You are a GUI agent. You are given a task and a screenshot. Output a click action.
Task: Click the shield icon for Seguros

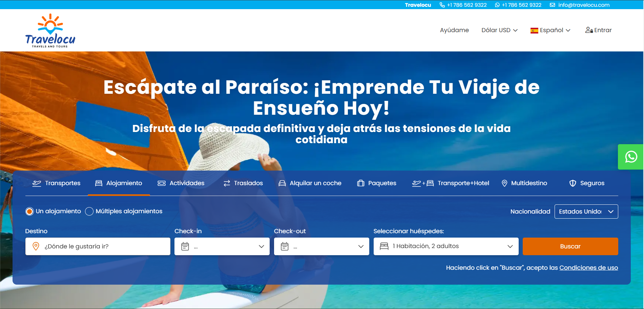coord(573,183)
